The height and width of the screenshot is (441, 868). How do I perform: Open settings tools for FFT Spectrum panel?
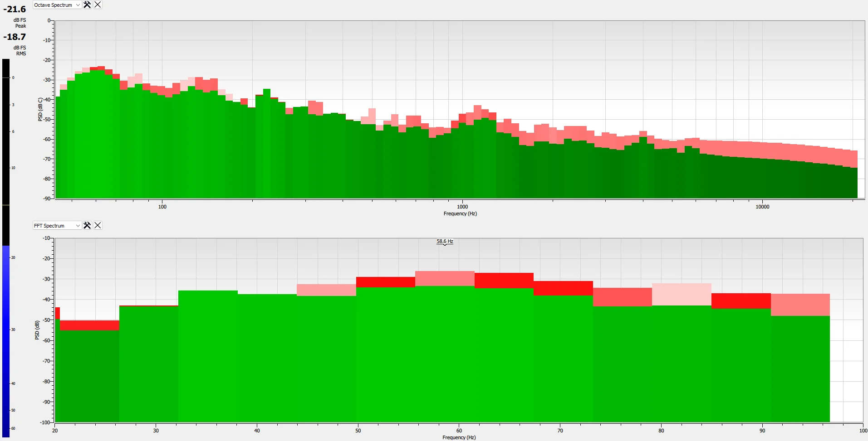[87, 225]
